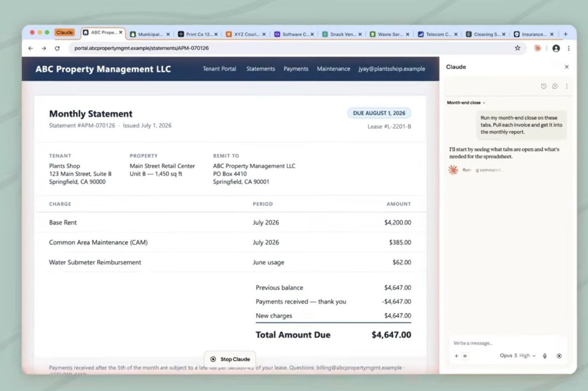Click the Stop Claude button
588x391 pixels.
click(x=230, y=359)
